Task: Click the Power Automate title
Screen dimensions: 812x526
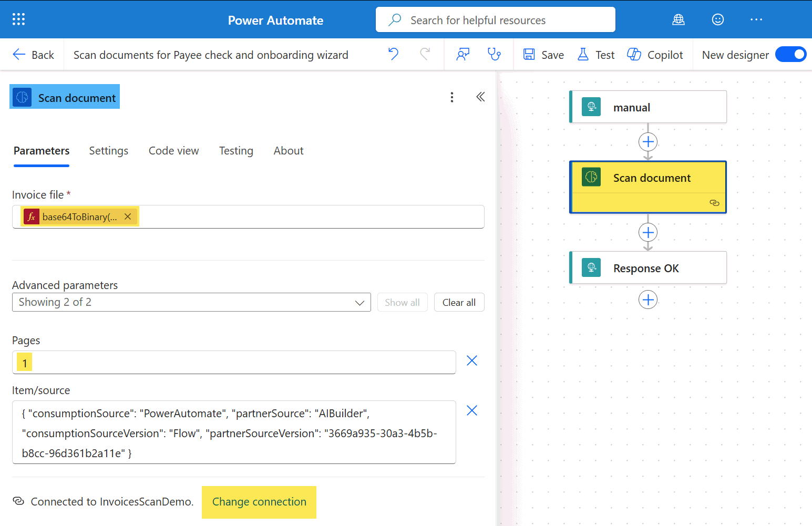Action: (275, 20)
